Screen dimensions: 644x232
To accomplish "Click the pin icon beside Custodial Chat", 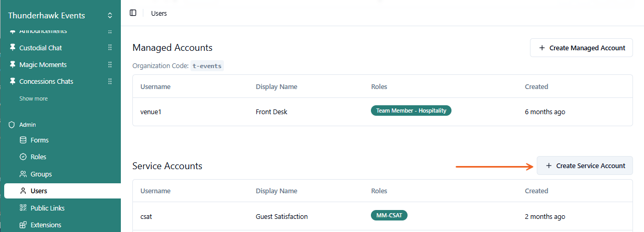I will pos(13,48).
